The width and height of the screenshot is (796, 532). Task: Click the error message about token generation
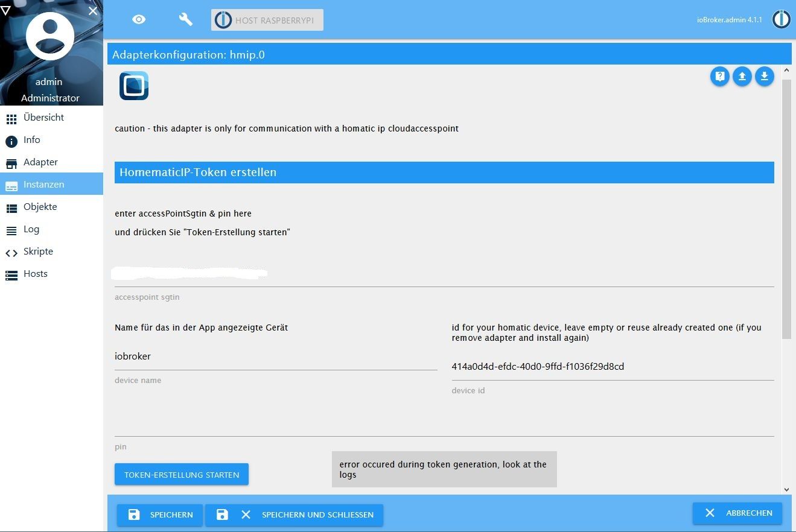444,469
